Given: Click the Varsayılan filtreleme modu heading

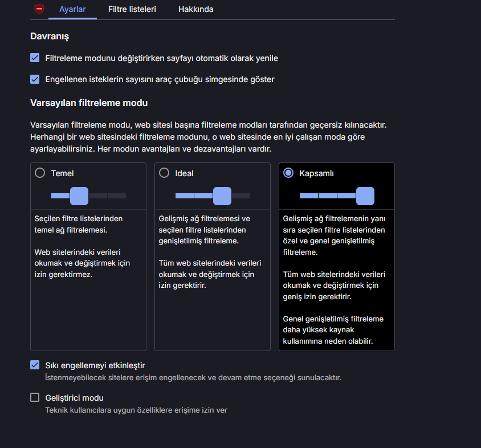Looking at the screenshot, I should 89,103.
